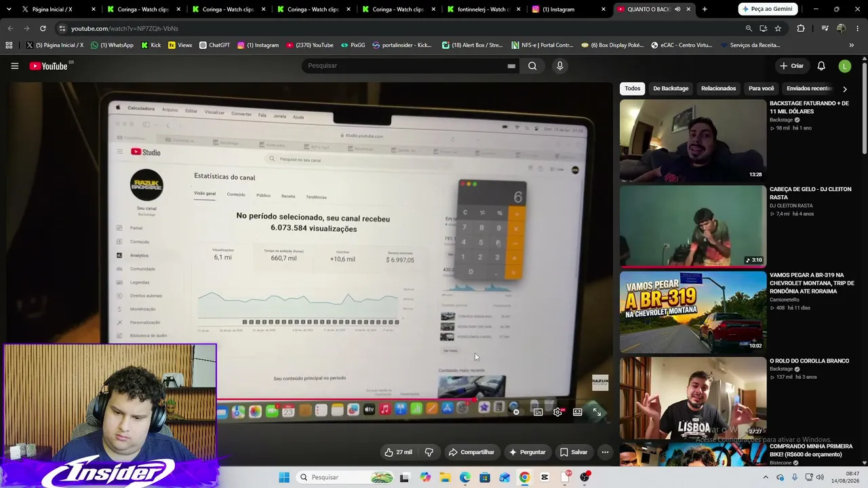Viewport: 868px width, 488px height.
Task: Open Backstage Faturando 11 mil dólares thumbnail
Action: (x=693, y=141)
